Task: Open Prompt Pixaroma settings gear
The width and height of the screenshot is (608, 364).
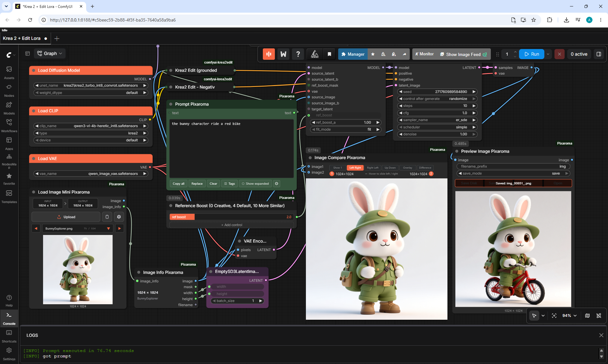Action: coord(276,184)
